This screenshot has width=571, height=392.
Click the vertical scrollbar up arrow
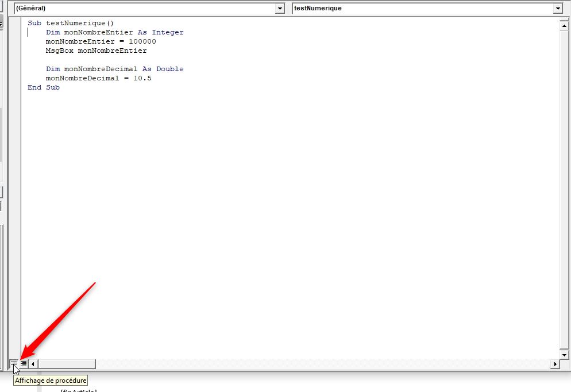click(x=564, y=26)
